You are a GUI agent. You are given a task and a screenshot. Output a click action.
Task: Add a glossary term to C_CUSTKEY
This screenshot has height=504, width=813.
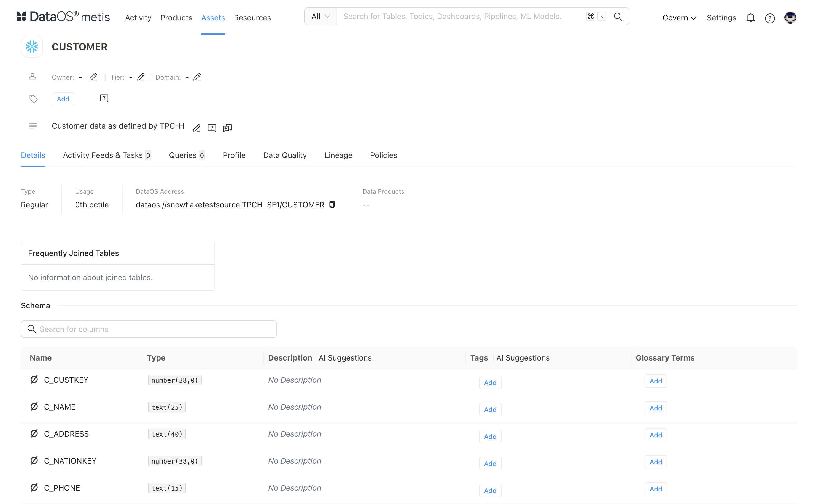656,381
